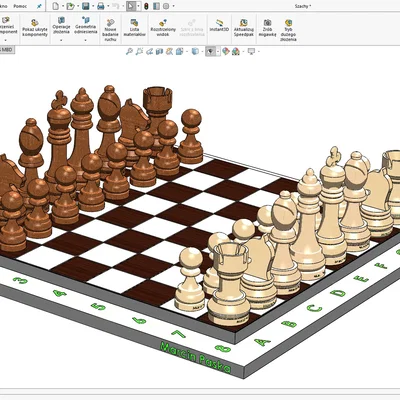Click the Previous View icon
Viewport: 400px width, 400px height.
149,51
